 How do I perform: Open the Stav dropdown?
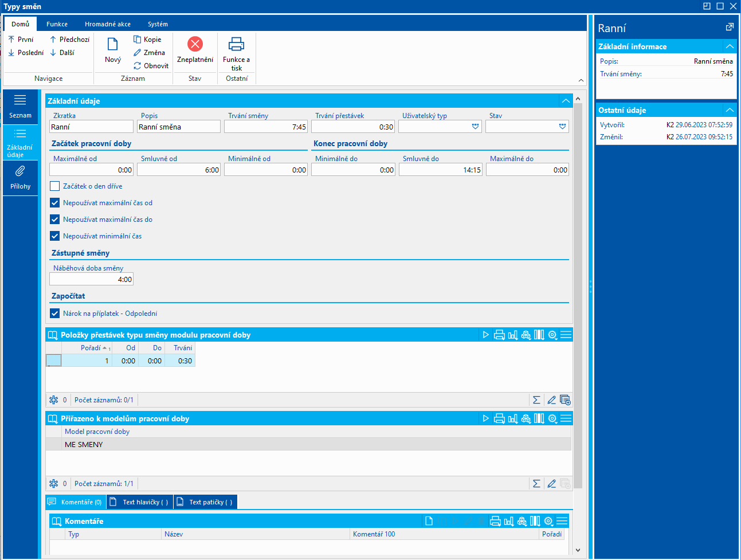tap(562, 127)
